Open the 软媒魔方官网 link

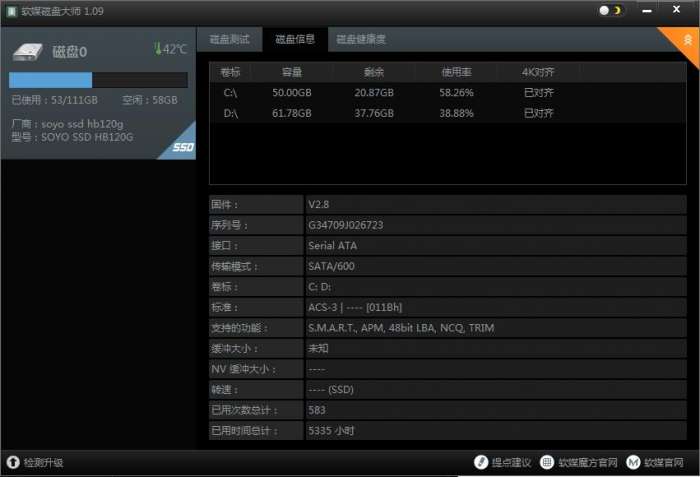tap(588, 462)
